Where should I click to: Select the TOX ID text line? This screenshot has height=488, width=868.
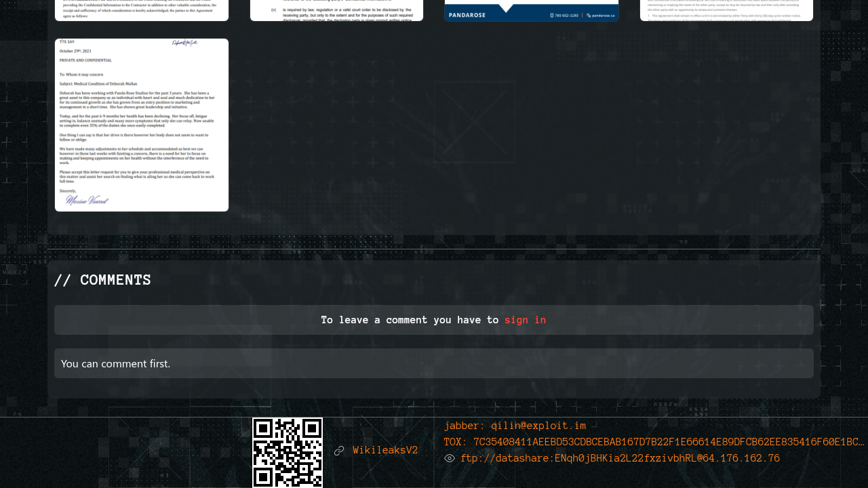654,443
